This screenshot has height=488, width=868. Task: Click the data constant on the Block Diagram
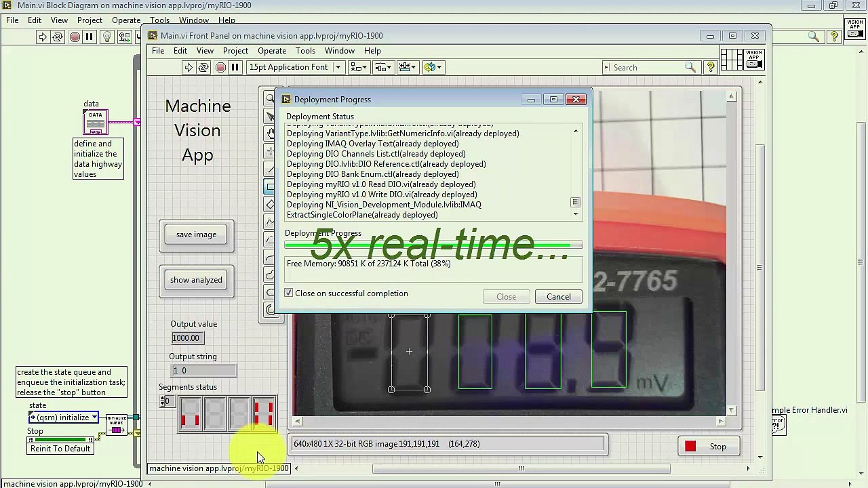[95, 122]
